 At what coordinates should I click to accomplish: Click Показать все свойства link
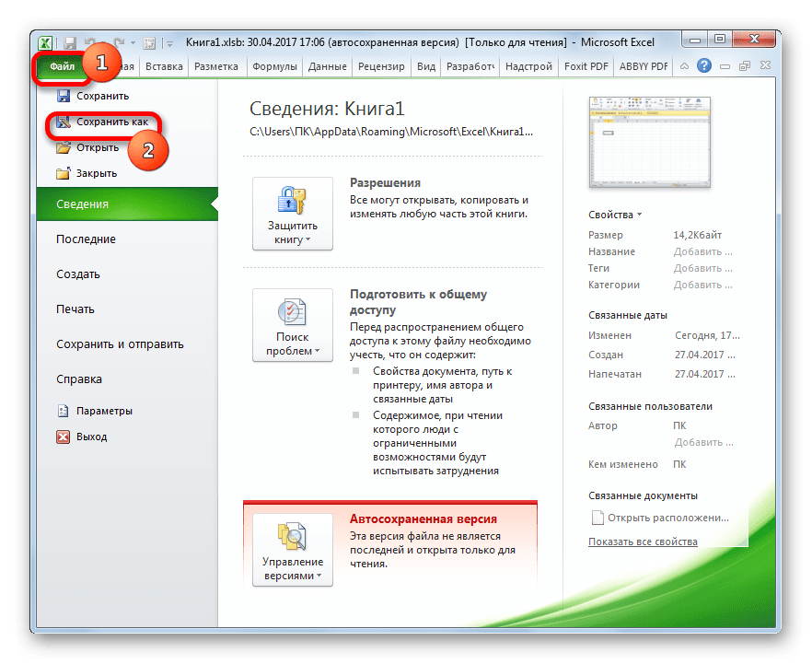click(x=643, y=542)
